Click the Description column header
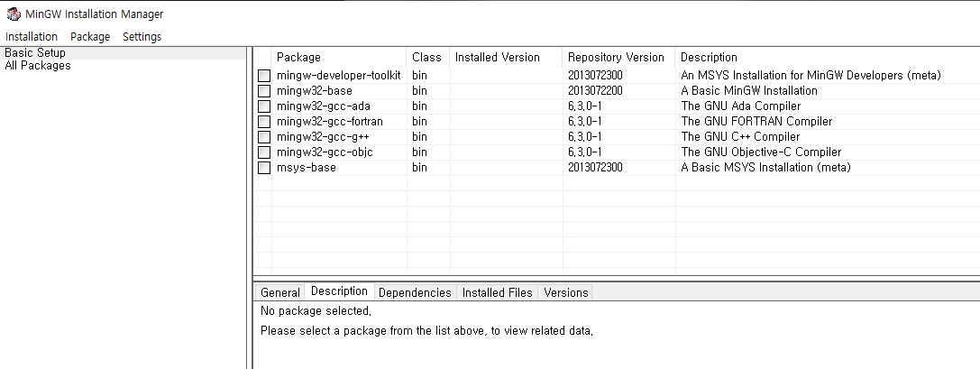The width and height of the screenshot is (980, 369). point(828,58)
